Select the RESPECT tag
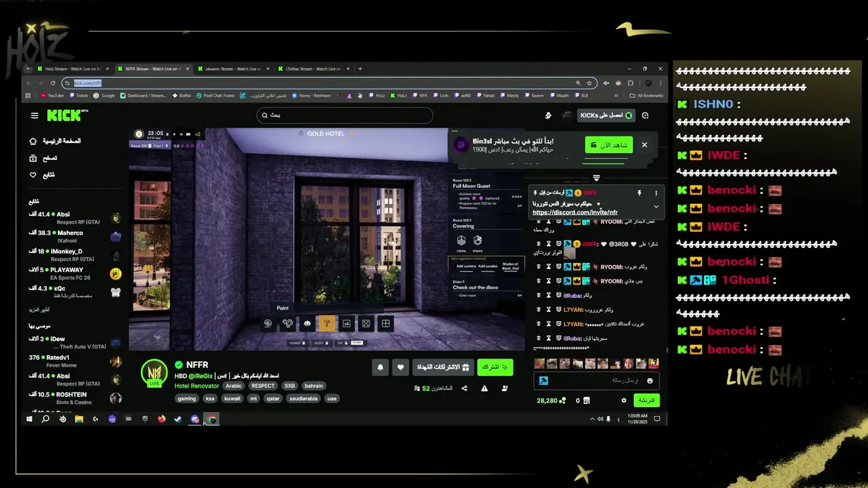868x488 pixels. click(x=263, y=386)
